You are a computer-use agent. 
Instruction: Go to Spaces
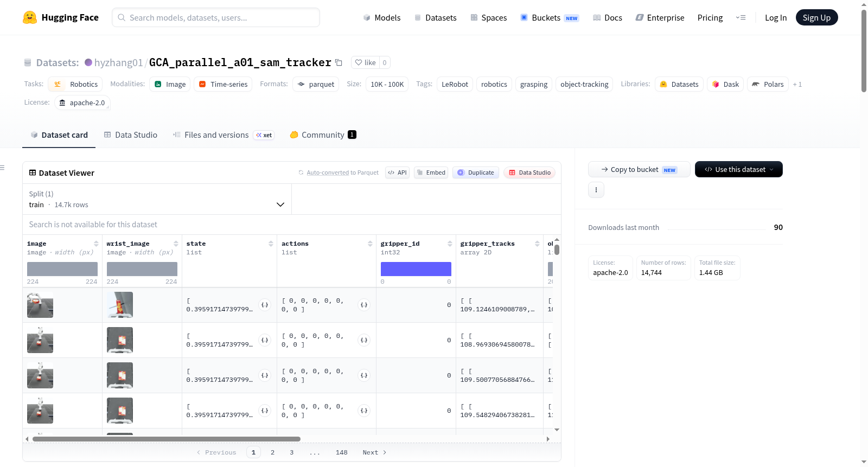click(x=489, y=17)
